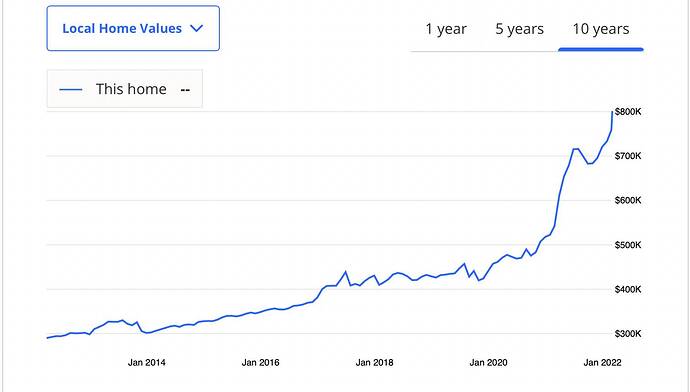
Task: Click the $700K axis label
Action: [x=628, y=156]
